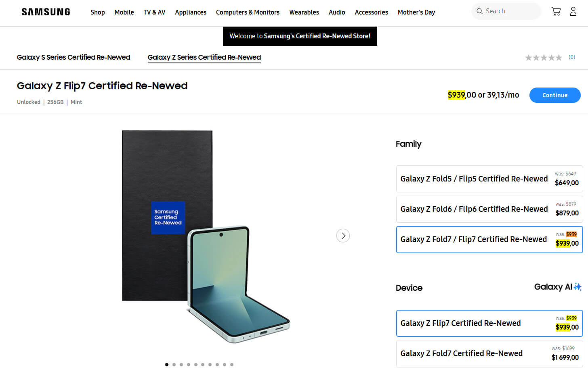
Task: Click the Galaxy AI sparkle logo
Action: [558, 287]
